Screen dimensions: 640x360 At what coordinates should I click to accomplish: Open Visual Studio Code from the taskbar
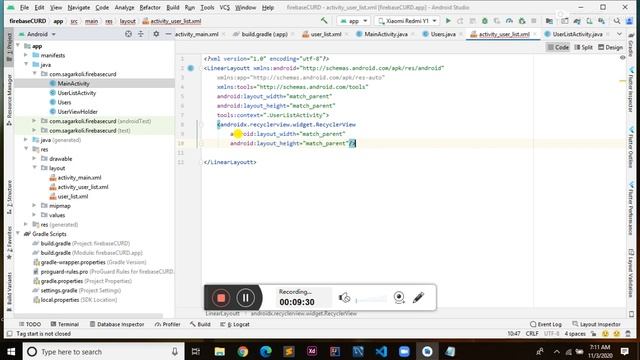tap(381, 351)
